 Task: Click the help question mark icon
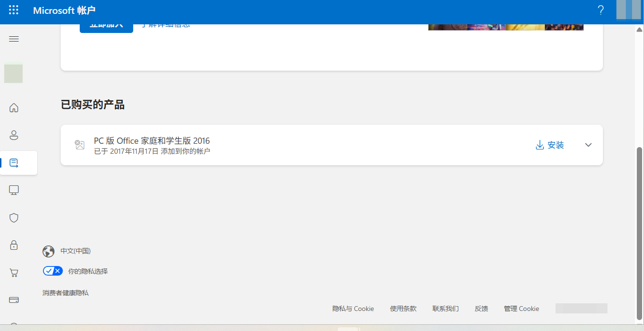(601, 11)
